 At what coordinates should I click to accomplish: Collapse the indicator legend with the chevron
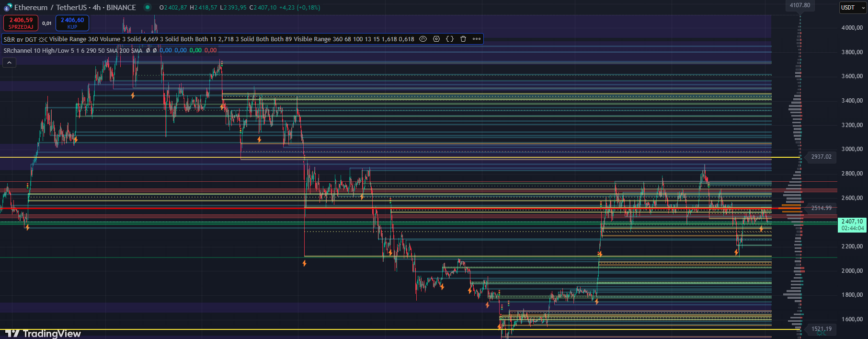9,62
